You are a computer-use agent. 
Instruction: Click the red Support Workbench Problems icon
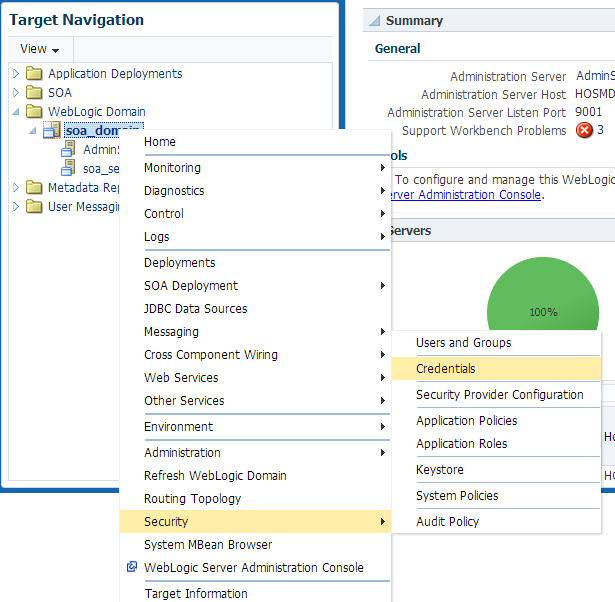(x=584, y=131)
